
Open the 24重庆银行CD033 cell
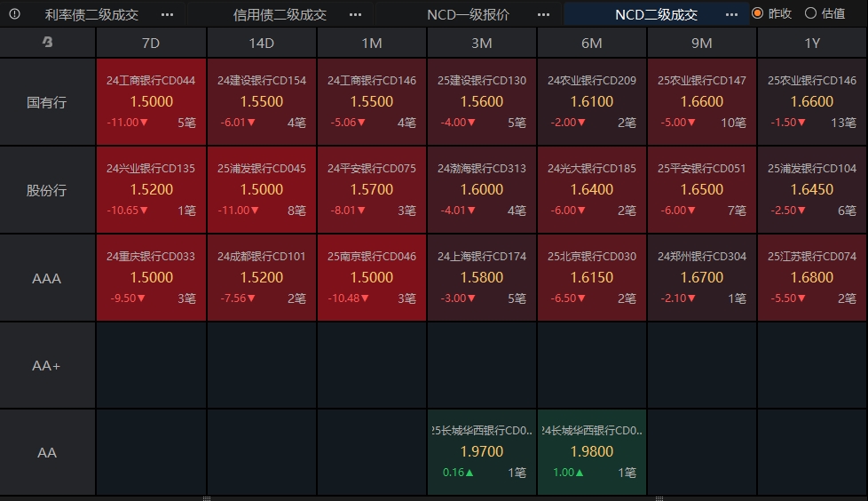point(151,278)
